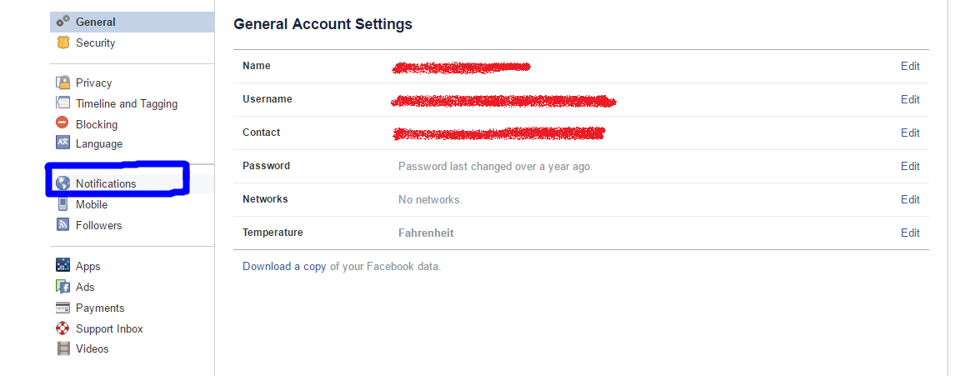
Task: Edit the Password setting
Action: (910, 166)
